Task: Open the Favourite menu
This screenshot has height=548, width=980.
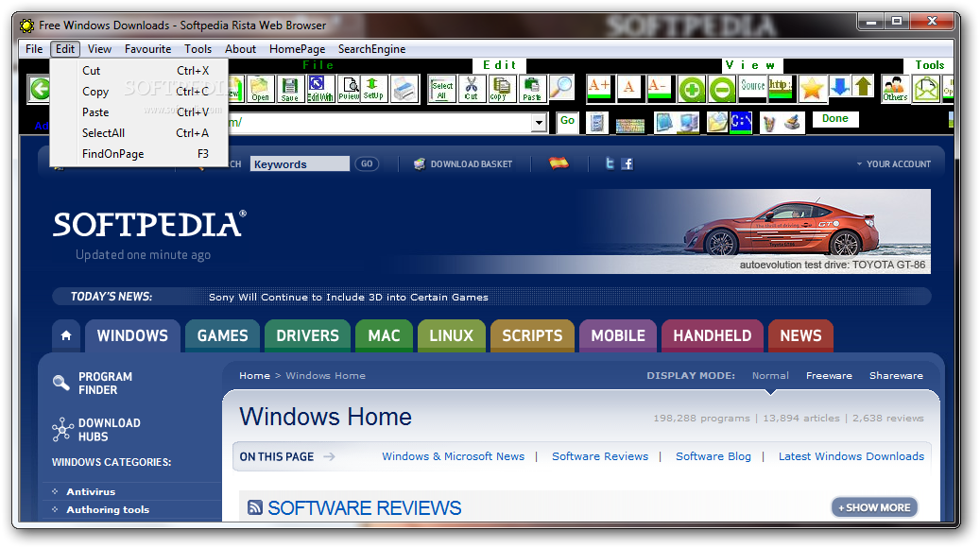Action: tap(147, 49)
